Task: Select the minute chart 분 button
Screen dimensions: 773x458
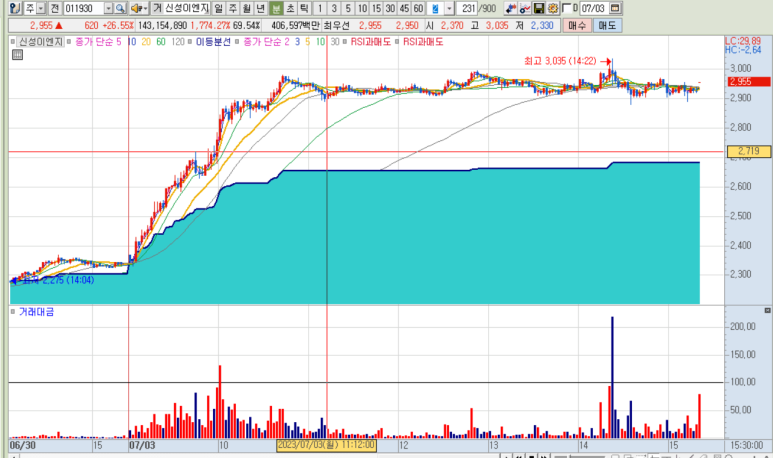Action: click(276, 8)
